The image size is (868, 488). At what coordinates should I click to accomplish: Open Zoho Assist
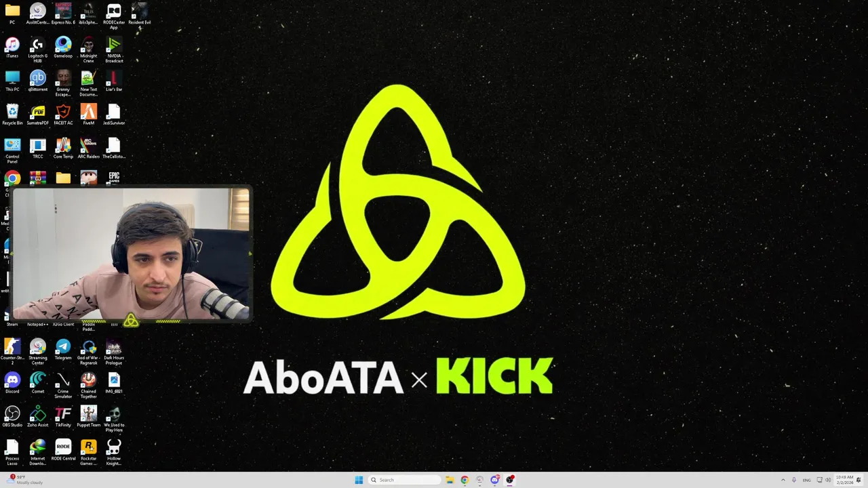pos(38,417)
